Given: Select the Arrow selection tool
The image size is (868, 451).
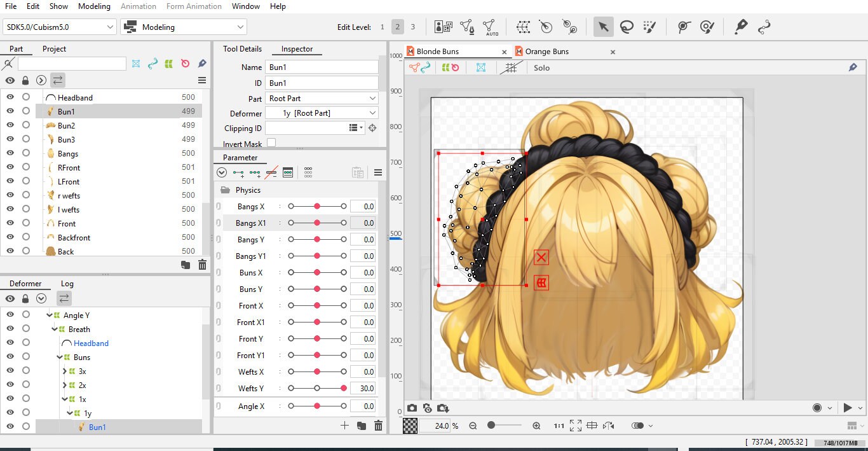Looking at the screenshot, I should coord(603,27).
